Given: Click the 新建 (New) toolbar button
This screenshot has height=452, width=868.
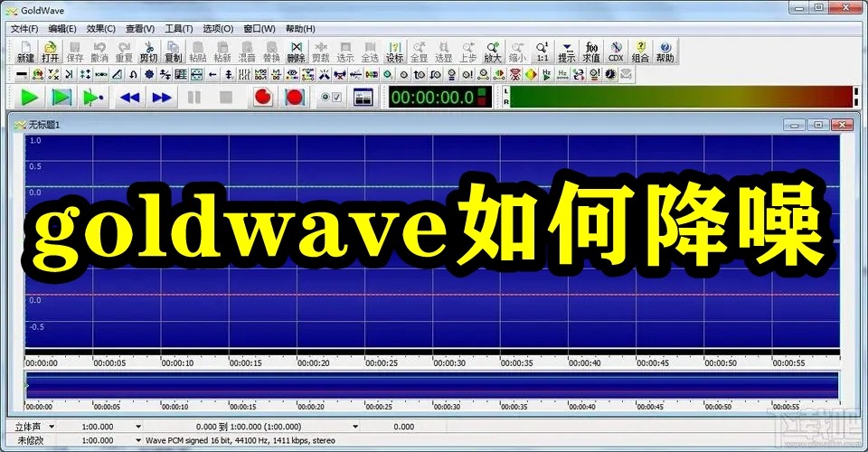Looking at the screenshot, I should [x=25, y=52].
